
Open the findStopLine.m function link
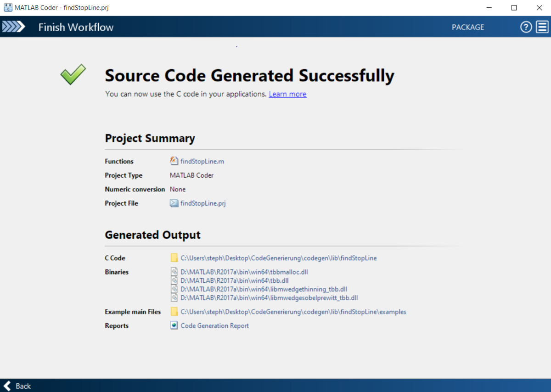[202, 162]
